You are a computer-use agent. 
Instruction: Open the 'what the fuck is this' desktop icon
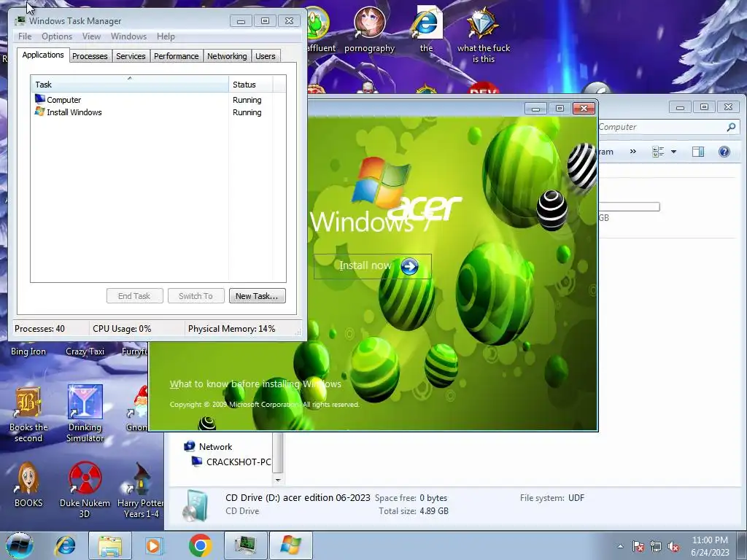pos(483,34)
